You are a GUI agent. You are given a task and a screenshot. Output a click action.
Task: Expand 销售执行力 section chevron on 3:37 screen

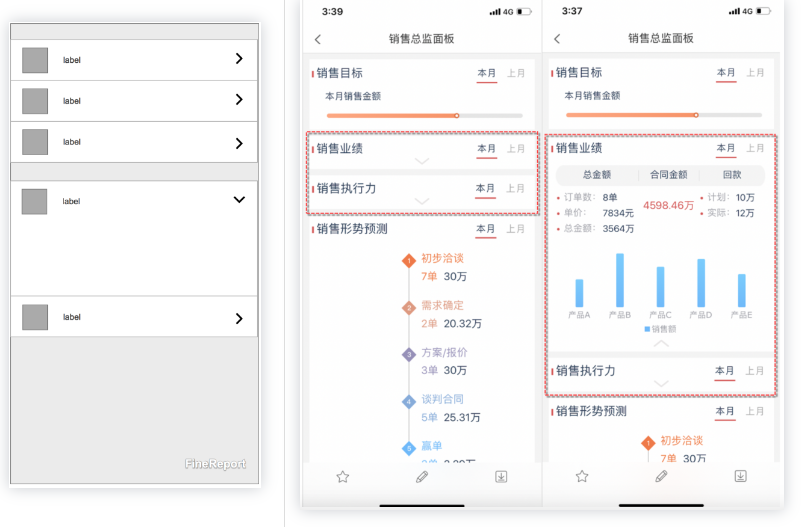[x=661, y=384]
